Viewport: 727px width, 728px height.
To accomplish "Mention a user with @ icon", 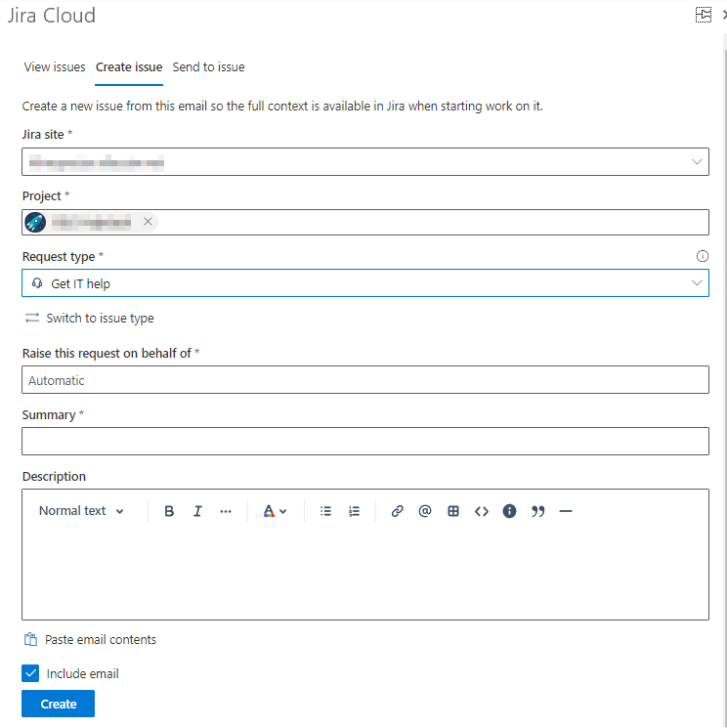I will [x=425, y=511].
